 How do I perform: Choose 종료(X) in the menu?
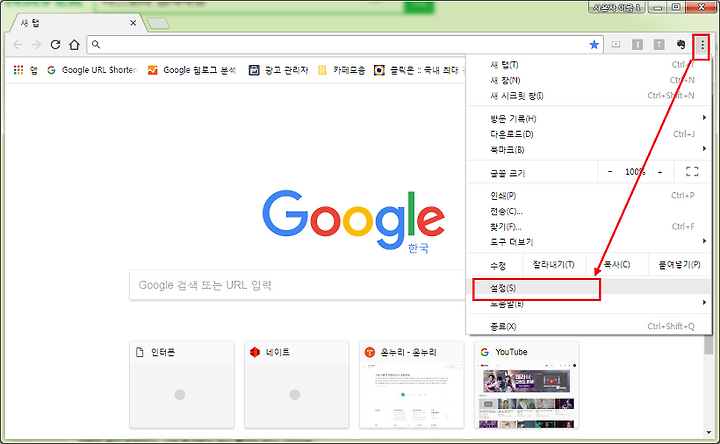pyautogui.click(x=589, y=326)
